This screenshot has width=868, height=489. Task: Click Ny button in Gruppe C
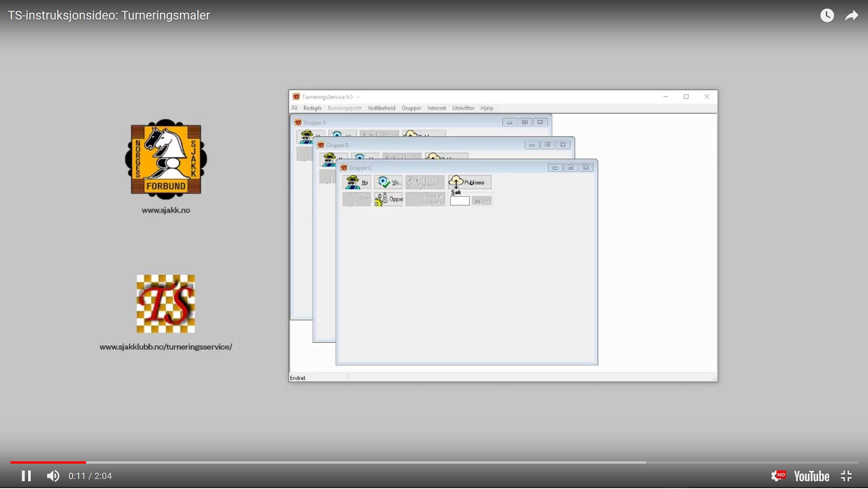(357, 182)
